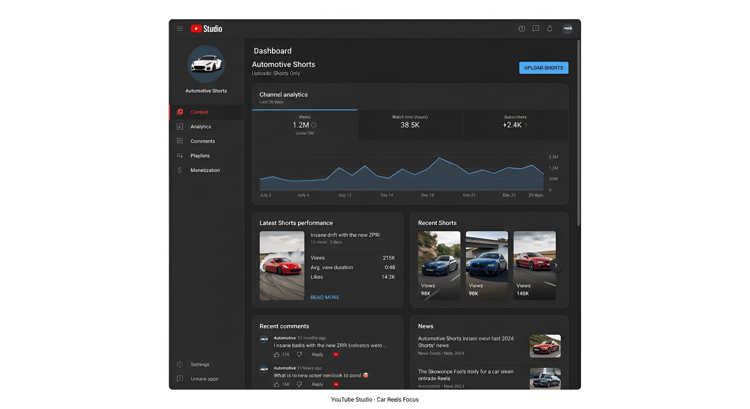
Task: Click red YouTube icon on 12 months ago comment
Action: [336, 354]
